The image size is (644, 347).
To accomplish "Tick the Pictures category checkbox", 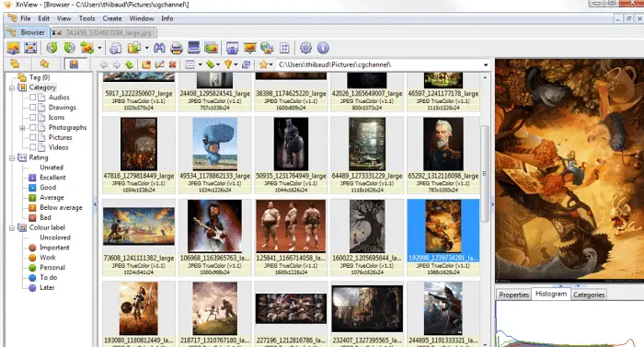I will [32, 137].
